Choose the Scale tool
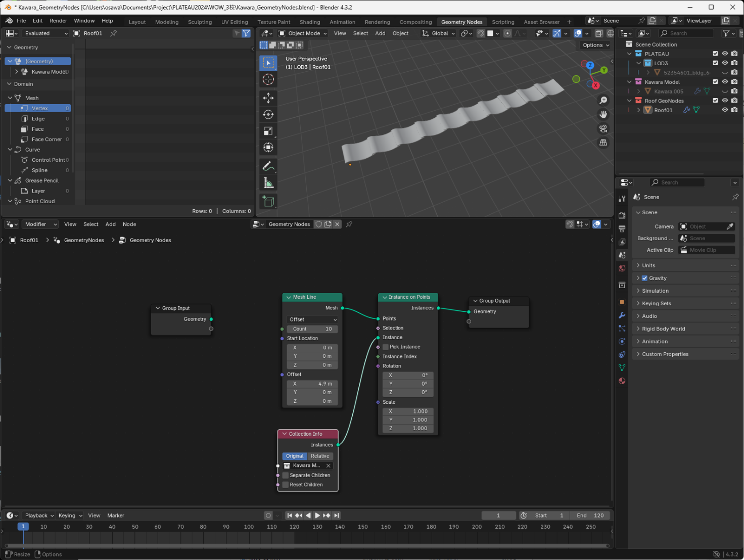744x560 pixels. pyautogui.click(x=268, y=131)
